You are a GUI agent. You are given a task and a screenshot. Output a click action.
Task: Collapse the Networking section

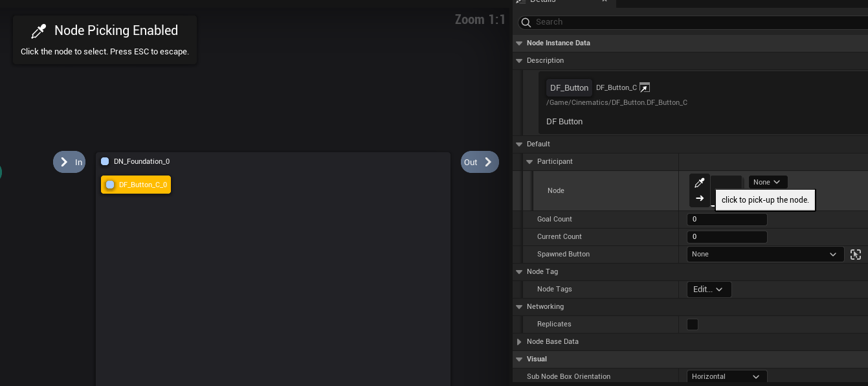(519, 307)
